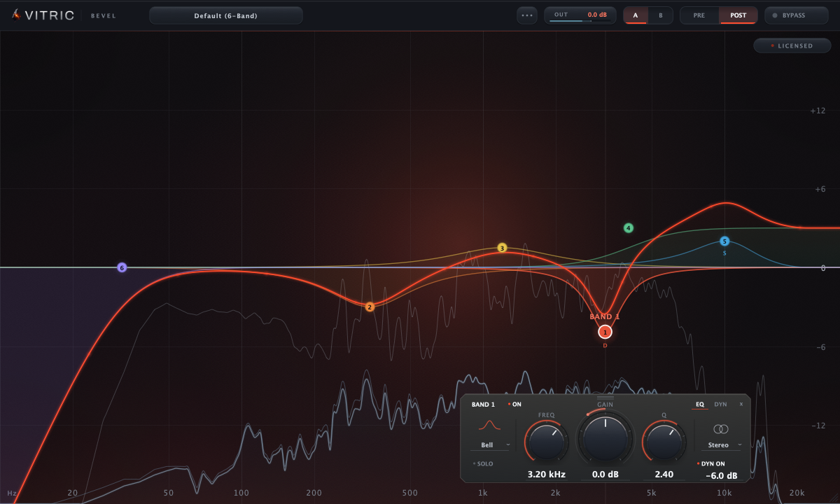
Task: Select EQ band node 2
Action: [x=370, y=307]
